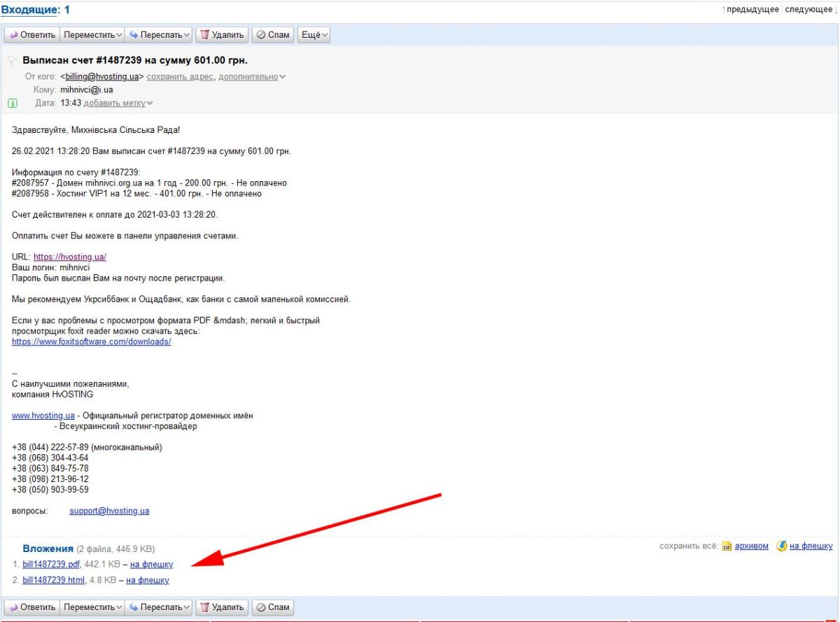Go to следующее next message
The width and height of the screenshot is (840, 622).
pyautogui.click(x=808, y=10)
